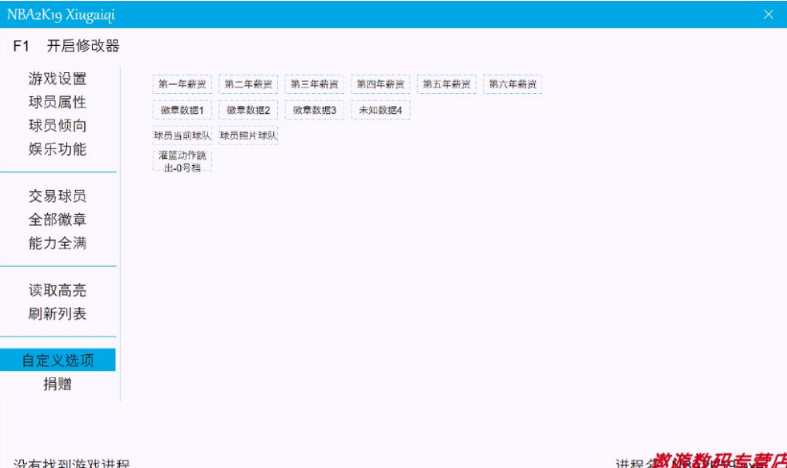Click 读取高亮 in the sidebar

click(x=58, y=290)
